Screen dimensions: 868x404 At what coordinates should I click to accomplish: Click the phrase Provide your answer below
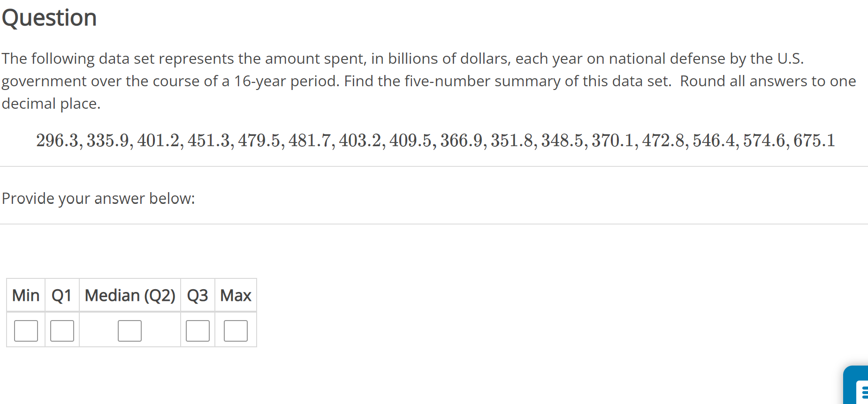coord(98,198)
